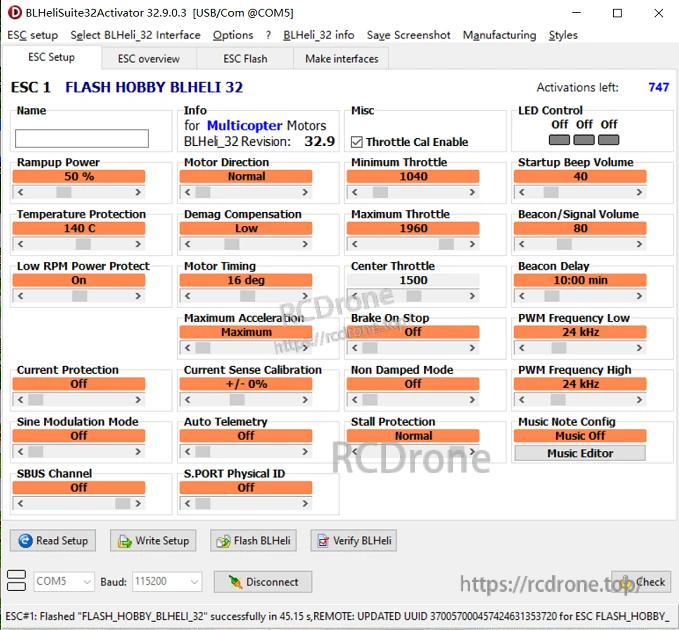
Task: Decrease Rampup Power with left arrow
Action: tap(20, 192)
